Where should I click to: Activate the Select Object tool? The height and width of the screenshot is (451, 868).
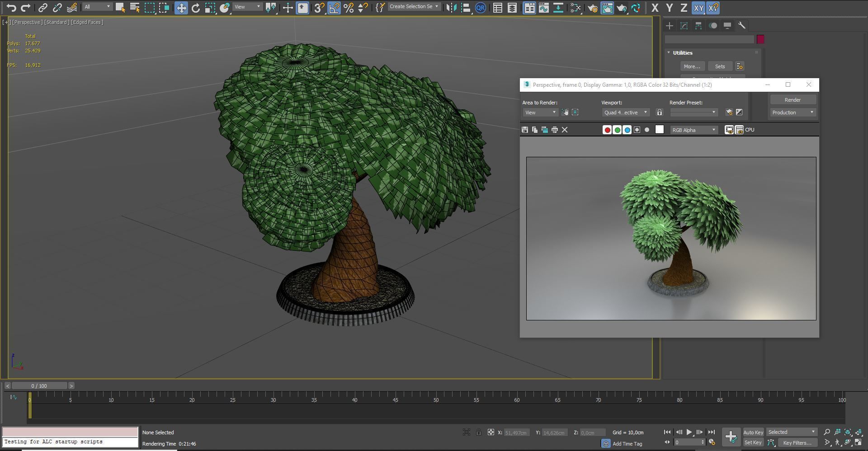(x=120, y=8)
